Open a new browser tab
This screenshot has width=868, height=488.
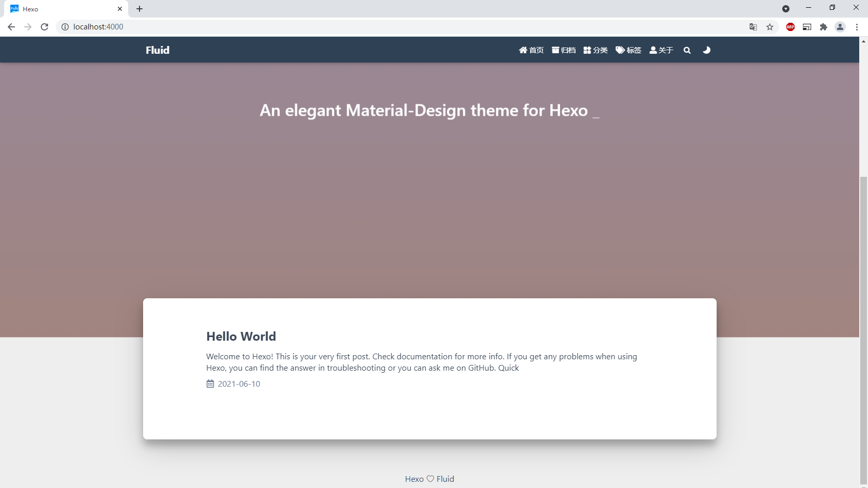point(139,9)
